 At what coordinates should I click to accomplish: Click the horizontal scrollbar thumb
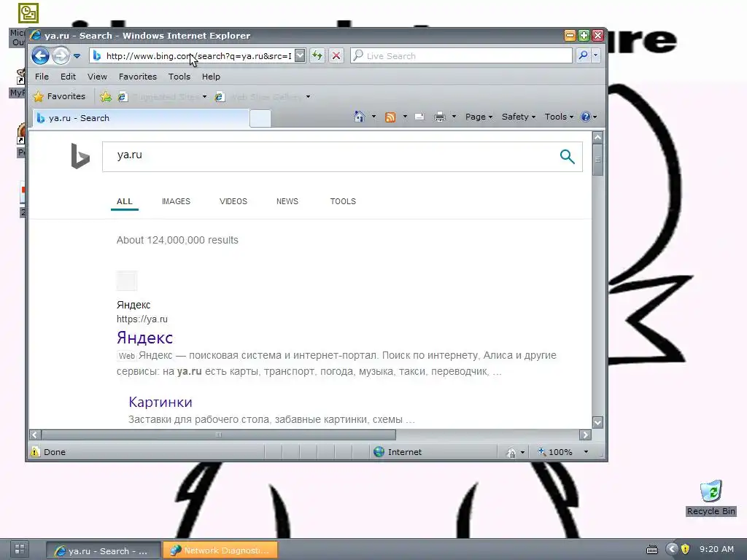point(219,435)
